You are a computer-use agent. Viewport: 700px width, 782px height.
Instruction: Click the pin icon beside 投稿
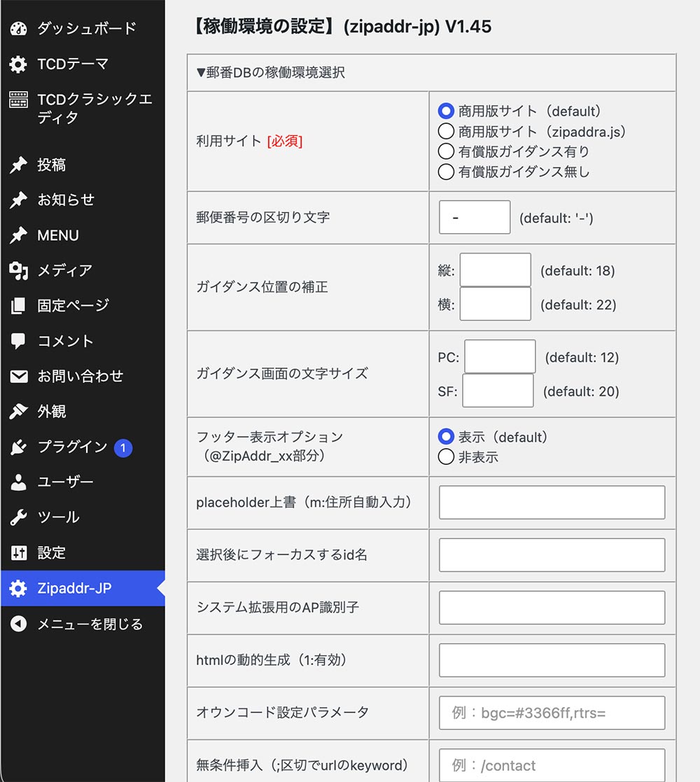tap(18, 165)
